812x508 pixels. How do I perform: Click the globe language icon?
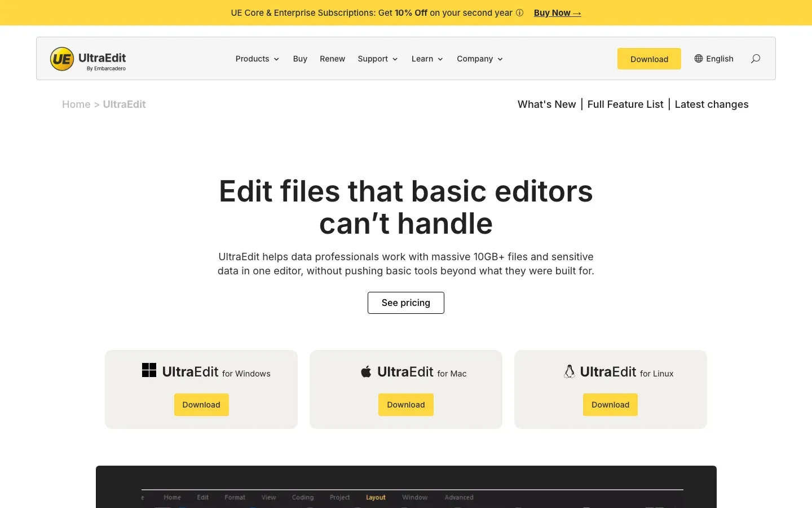click(699, 59)
